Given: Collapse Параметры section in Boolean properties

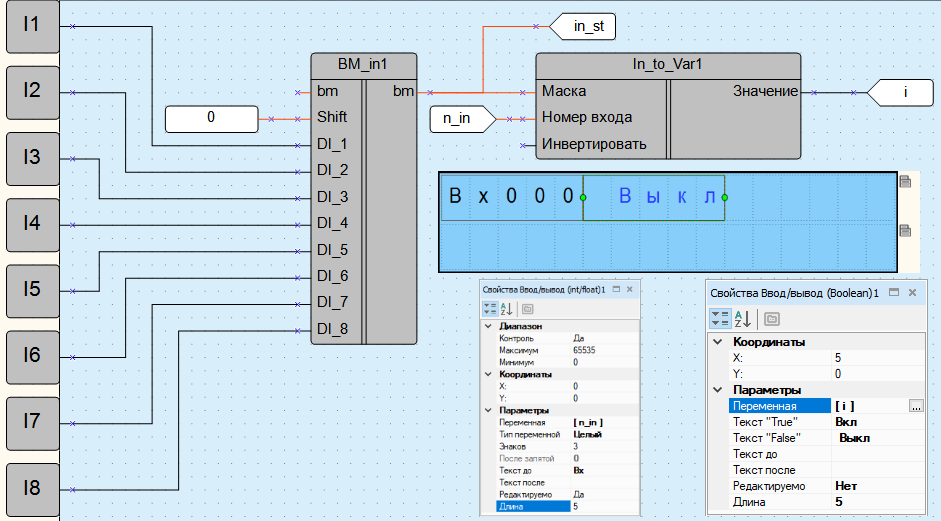Looking at the screenshot, I should (x=718, y=390).
